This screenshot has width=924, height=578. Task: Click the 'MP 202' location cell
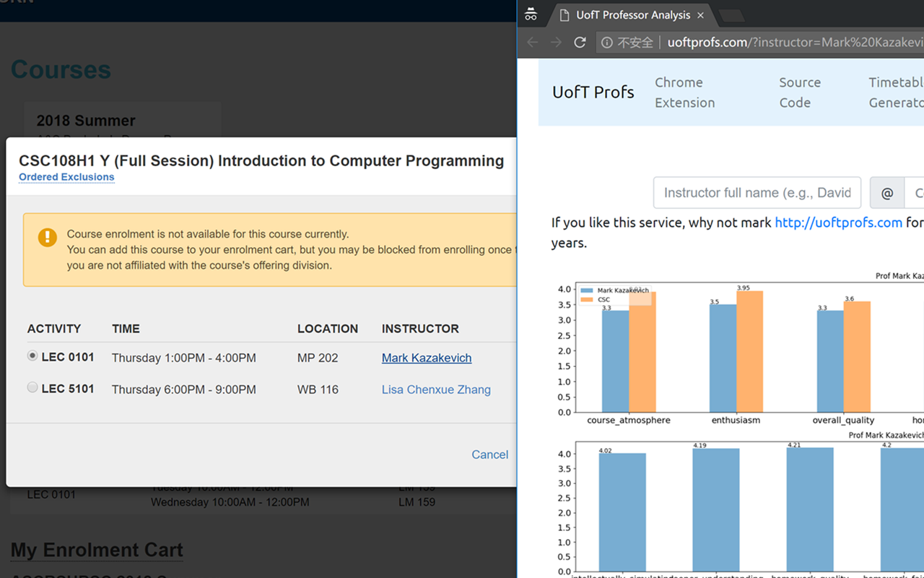318,358
